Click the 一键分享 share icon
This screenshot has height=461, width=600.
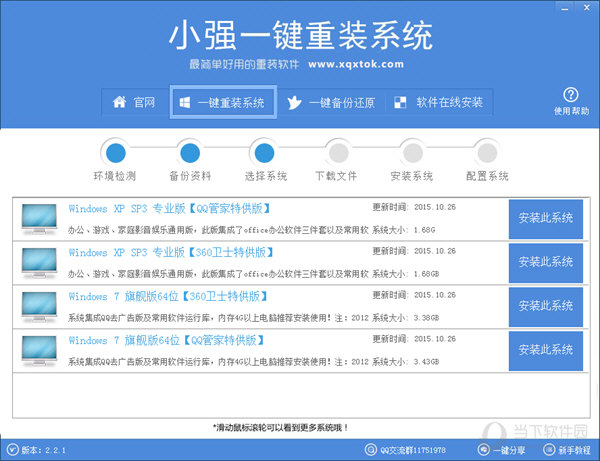tap(484, 450)
